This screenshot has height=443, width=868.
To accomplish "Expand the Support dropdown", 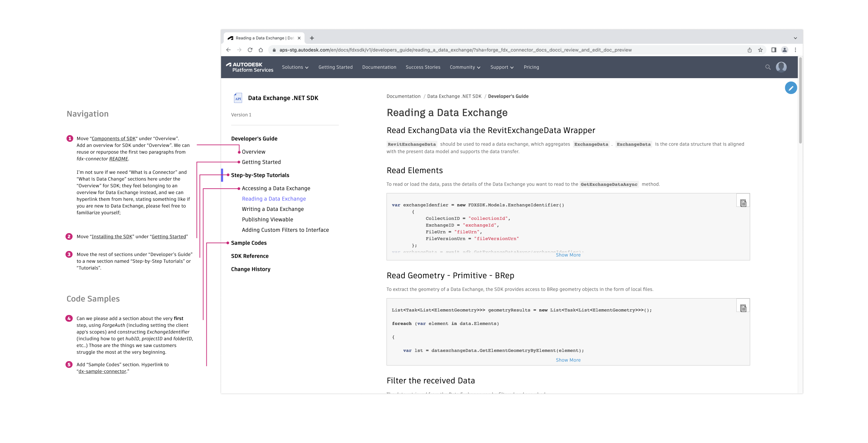I will pyautogui.click(x=502, y=67).
